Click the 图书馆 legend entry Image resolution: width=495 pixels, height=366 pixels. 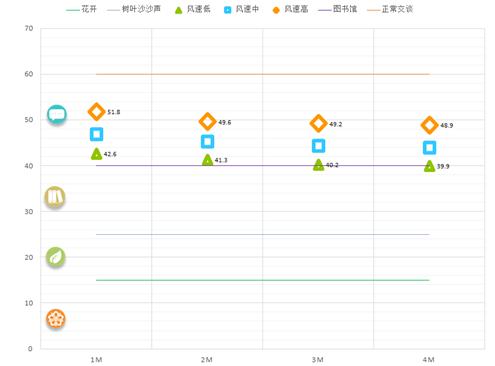(x=337, y=9)
